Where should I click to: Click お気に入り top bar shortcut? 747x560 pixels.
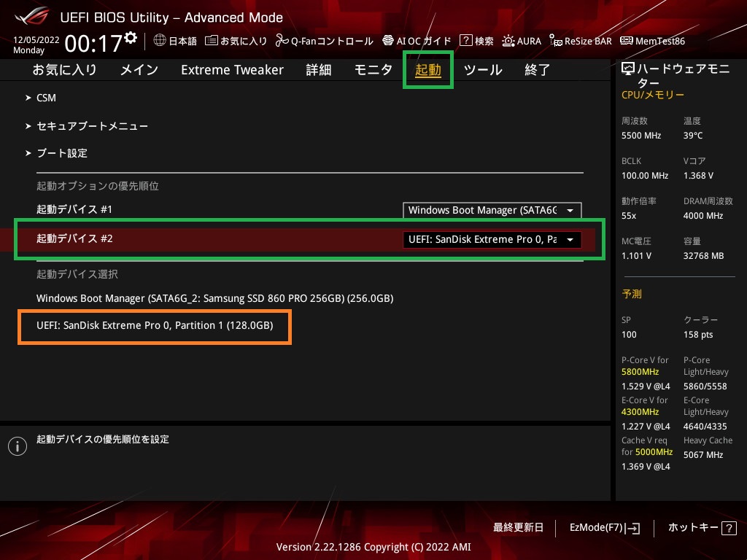click(244, 41)
